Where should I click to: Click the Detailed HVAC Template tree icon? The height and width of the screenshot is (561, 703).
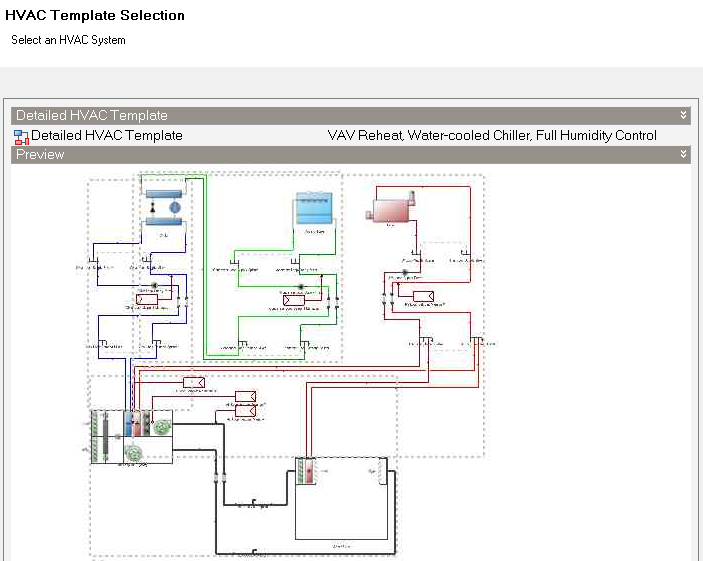[21, 136]
